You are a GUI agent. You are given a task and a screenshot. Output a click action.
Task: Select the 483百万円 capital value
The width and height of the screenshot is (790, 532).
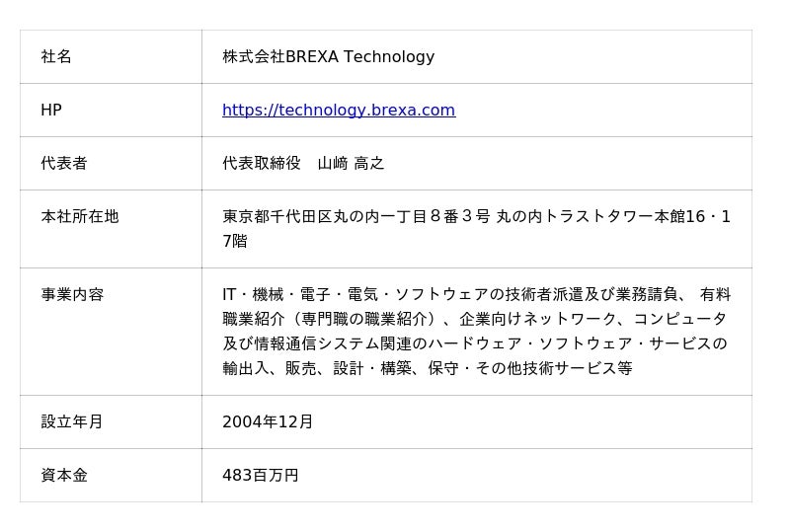click(261, 476)
